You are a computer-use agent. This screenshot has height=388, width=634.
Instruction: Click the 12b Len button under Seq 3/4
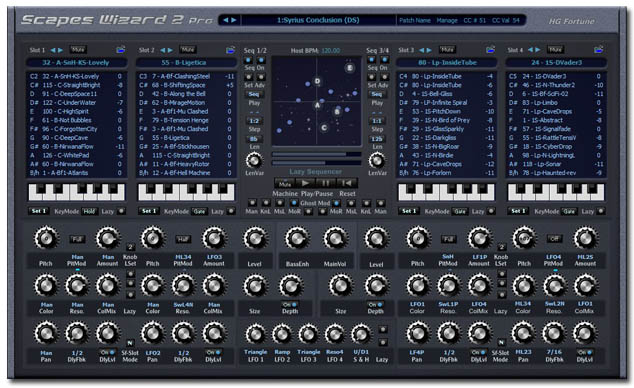377,139
